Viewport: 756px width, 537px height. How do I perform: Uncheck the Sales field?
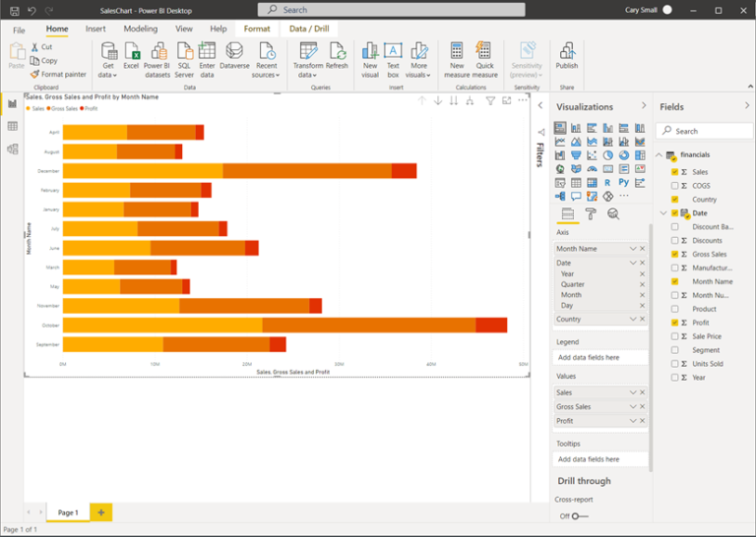point(674,172)
